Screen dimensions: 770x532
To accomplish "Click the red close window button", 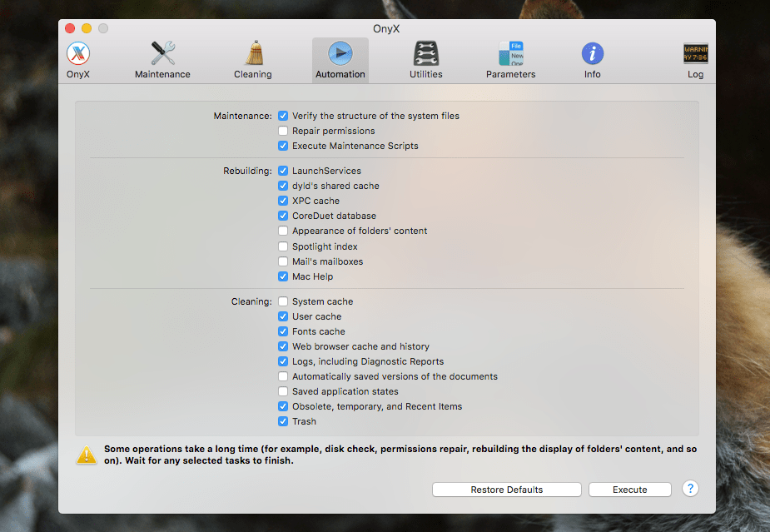I will tap(70, 28).
